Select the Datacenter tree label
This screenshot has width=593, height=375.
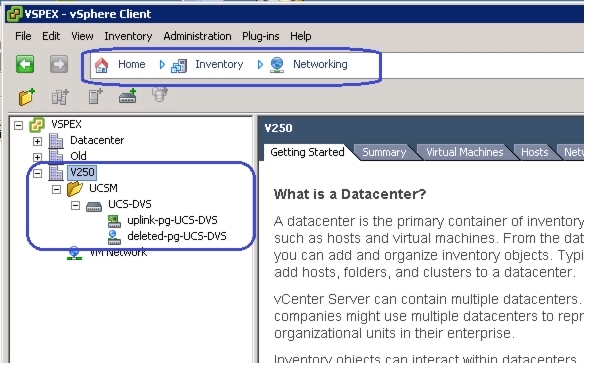click(x=97, y=140)
